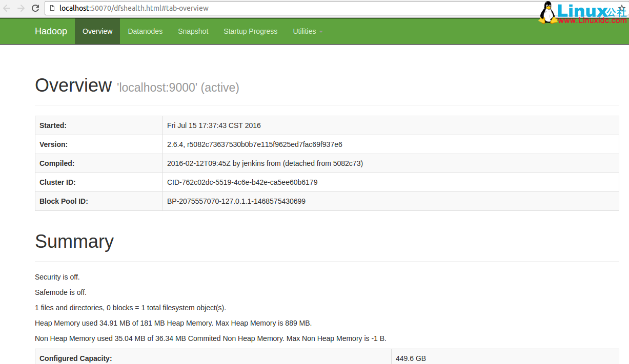Image resolution: width=629 pixels, height=364 pixels.
Task: Switch to the Datanodes tab
Action: coord(145,31)
